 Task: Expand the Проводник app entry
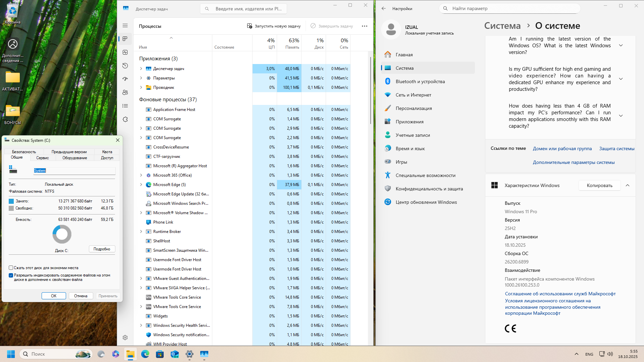(141, 87)
